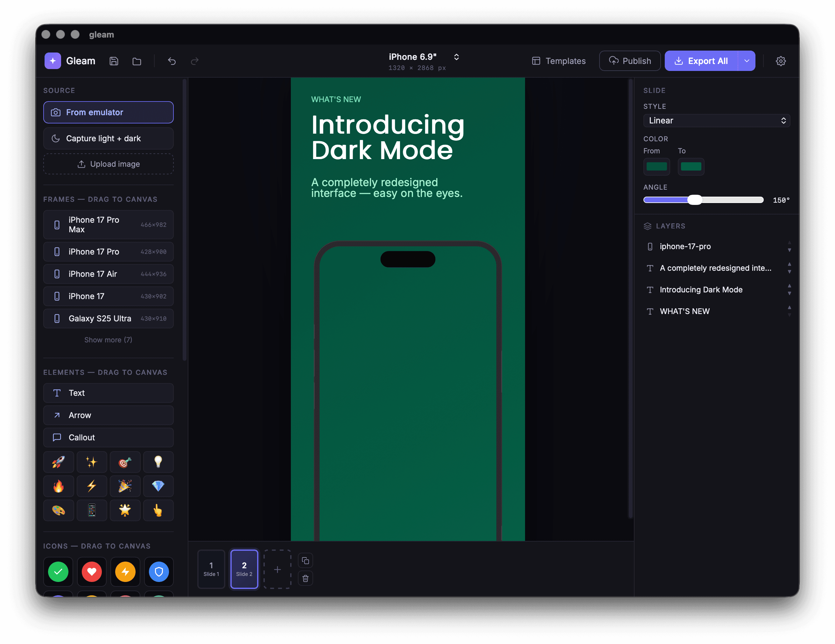Select the Introducing Dark Mode layer
This screenshot has width=835, height=644.
click(x=717, y=290)
